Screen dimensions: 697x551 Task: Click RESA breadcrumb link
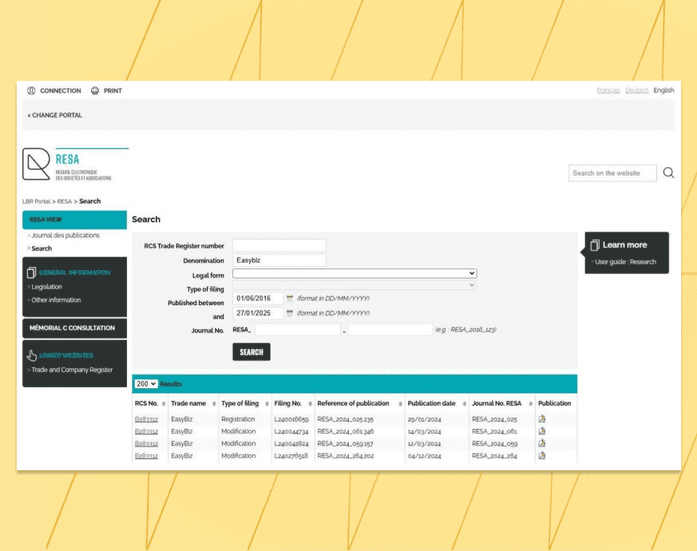(x=64, y=201)
